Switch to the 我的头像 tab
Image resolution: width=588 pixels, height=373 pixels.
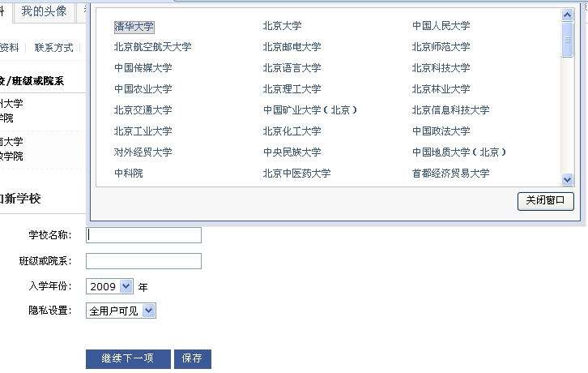44,11
